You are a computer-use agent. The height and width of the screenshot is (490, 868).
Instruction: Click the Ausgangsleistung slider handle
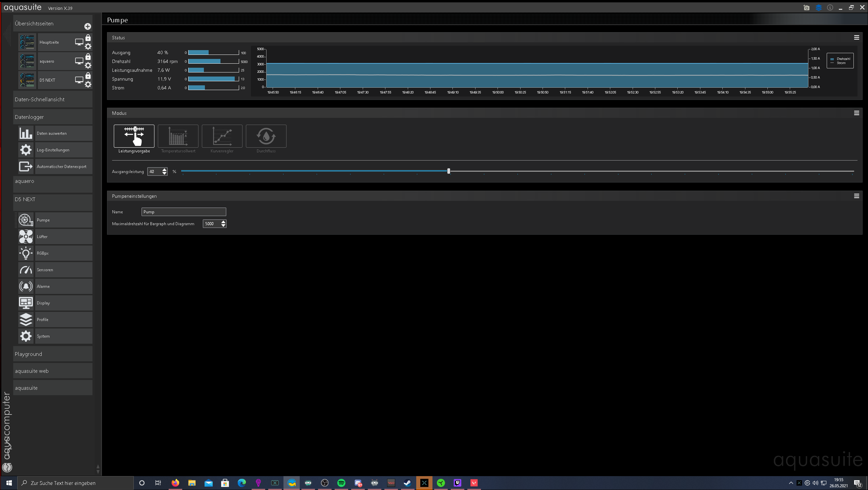tap(448, 171)
